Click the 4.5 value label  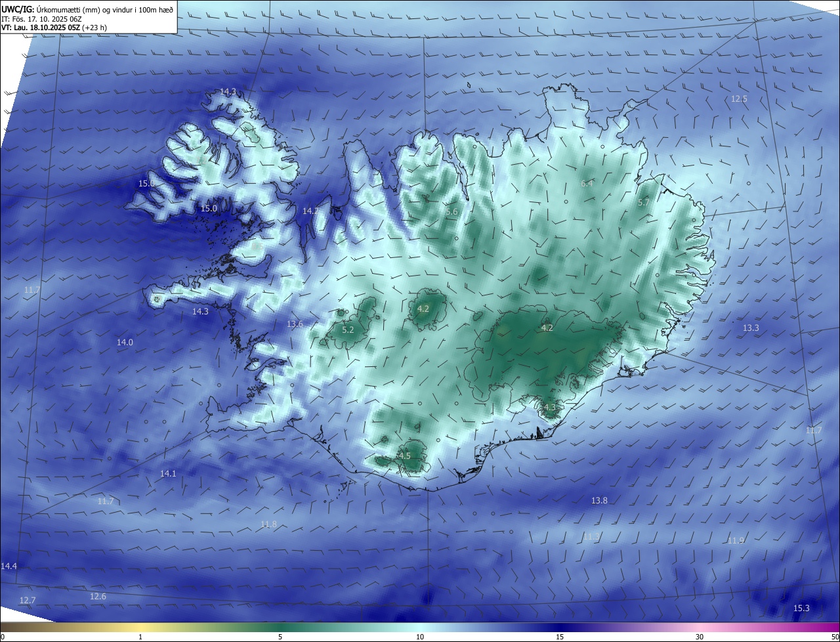[404, 456]
